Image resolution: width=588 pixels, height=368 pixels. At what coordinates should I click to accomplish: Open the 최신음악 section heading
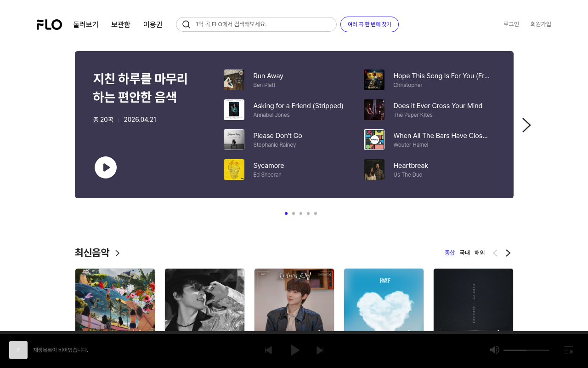(92, 253)
